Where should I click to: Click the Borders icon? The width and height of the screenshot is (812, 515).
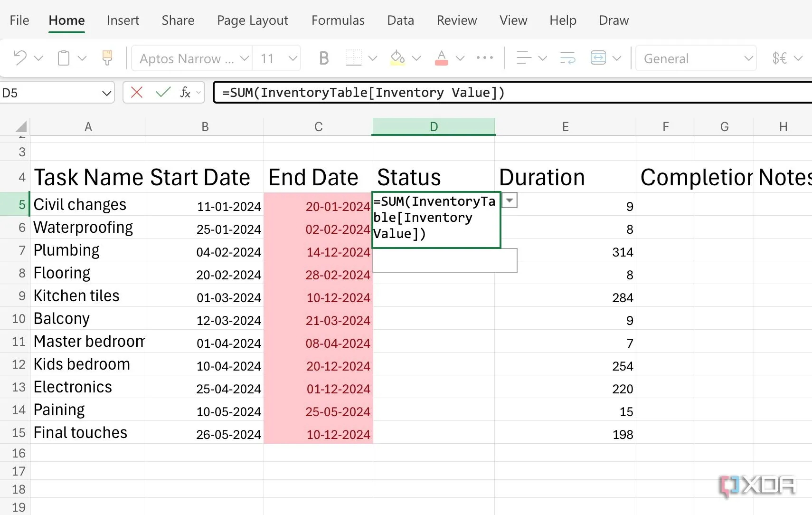[353, 58]
